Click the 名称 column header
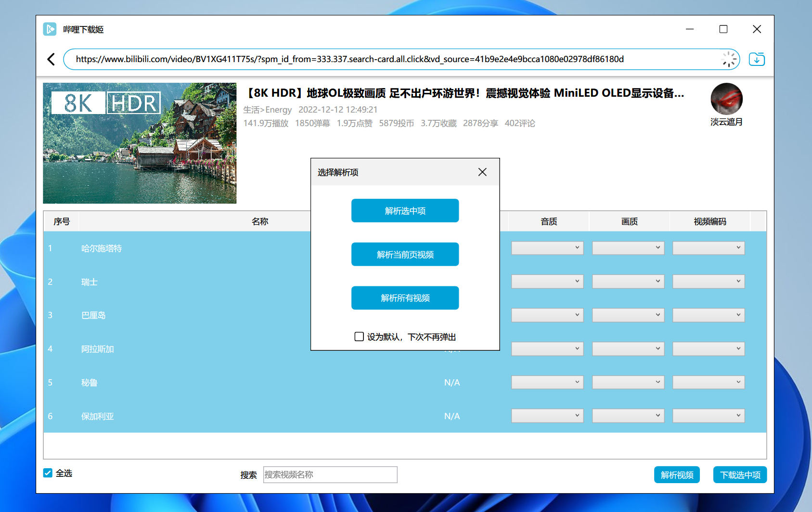812x512 pixels. [260, 221]
